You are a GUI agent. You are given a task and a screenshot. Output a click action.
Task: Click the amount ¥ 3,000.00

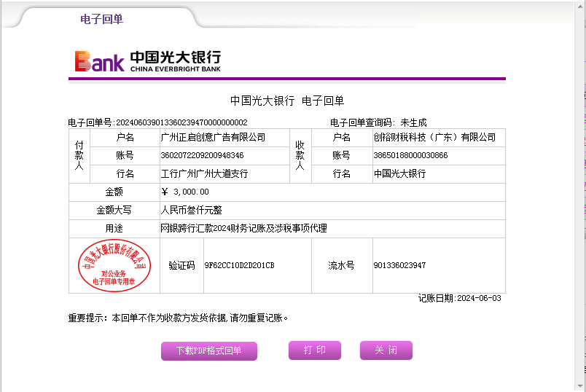[x=185, y=192]
